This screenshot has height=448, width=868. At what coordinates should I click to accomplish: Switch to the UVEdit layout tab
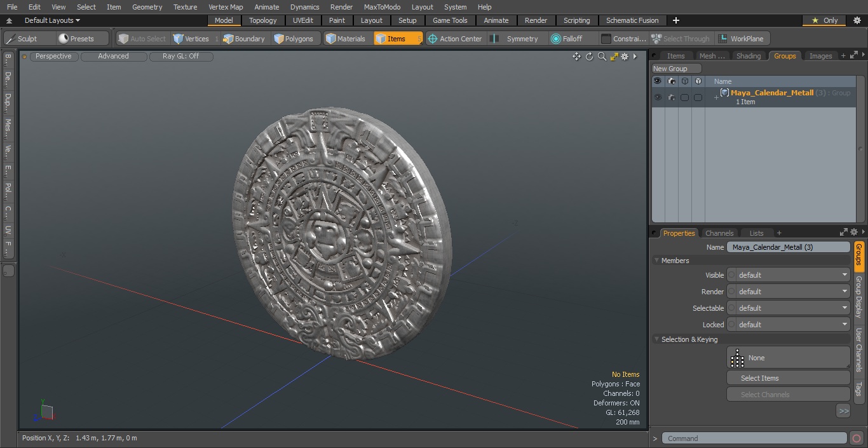(x=303, y=20)
